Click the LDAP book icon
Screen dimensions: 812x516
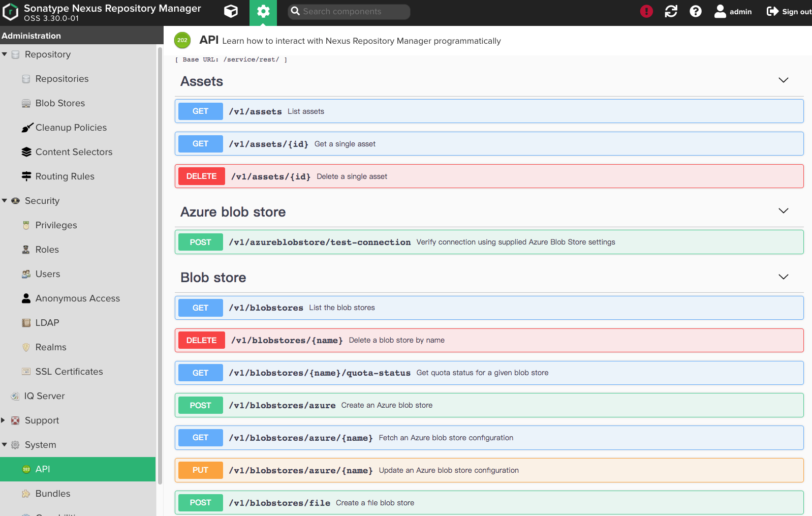[26, 323]
